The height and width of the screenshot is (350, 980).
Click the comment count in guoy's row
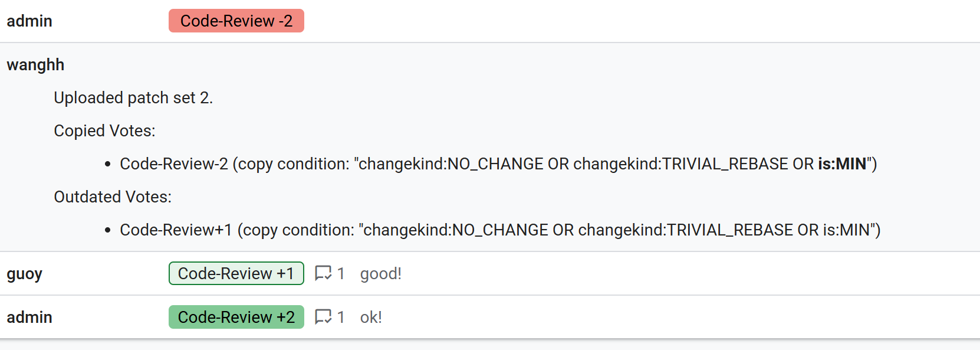click(x=341, y=273)
